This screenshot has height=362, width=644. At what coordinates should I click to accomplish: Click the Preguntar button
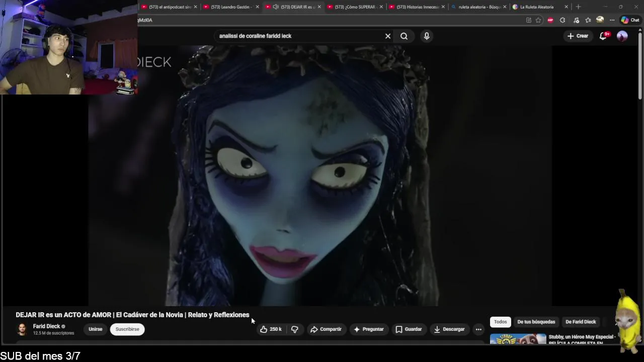click(369, 329)
